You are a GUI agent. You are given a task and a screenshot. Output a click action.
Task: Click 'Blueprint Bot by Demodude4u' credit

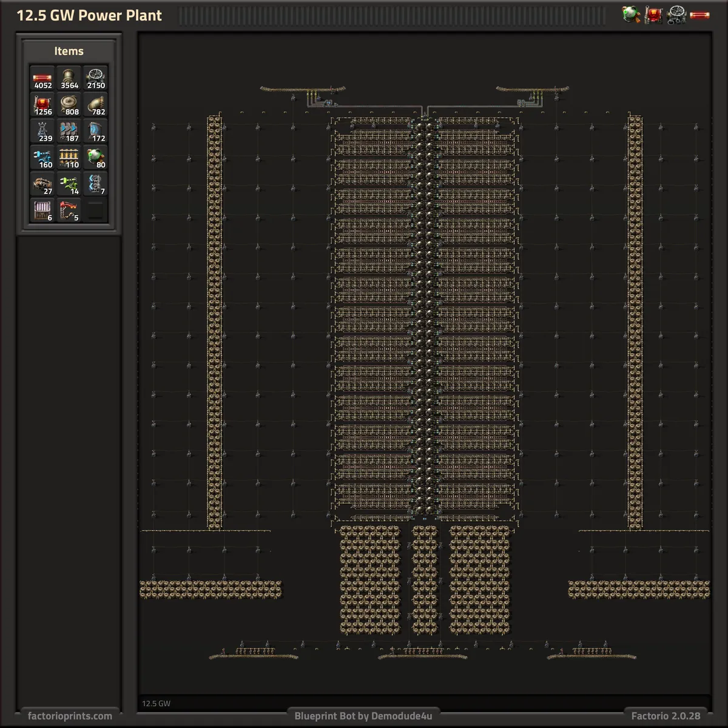(363, 716)
